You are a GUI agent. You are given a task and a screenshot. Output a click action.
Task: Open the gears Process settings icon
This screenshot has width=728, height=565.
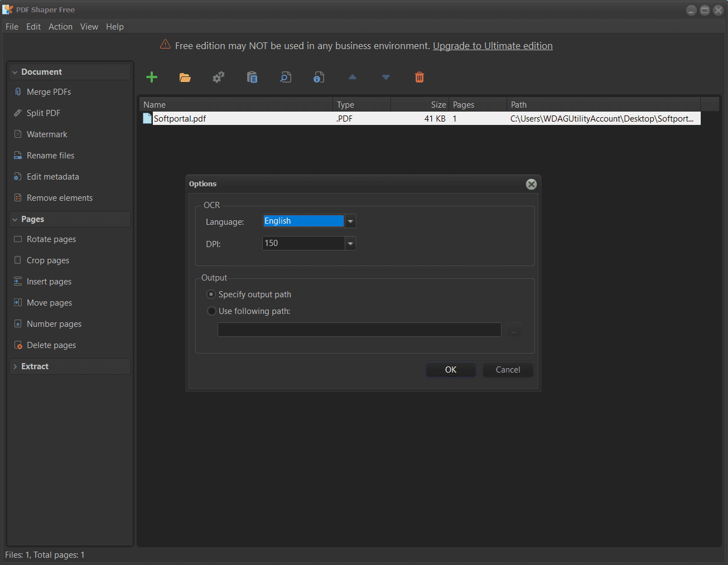click(x=219, y=78)
